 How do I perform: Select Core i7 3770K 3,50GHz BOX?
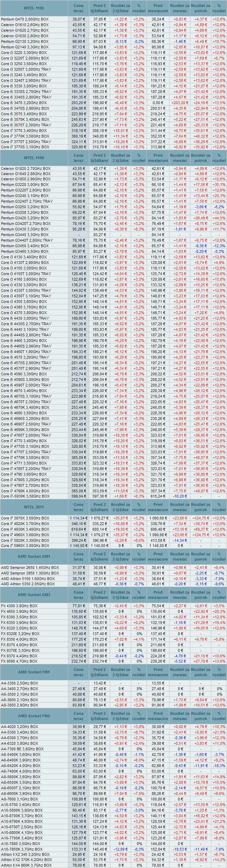(x=25, y=136)
